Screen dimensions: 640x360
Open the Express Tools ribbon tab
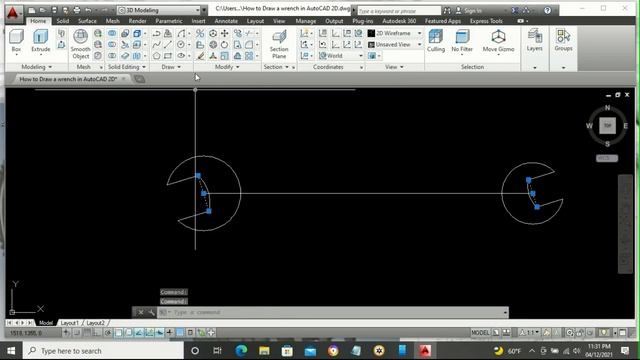coord(486,21)
